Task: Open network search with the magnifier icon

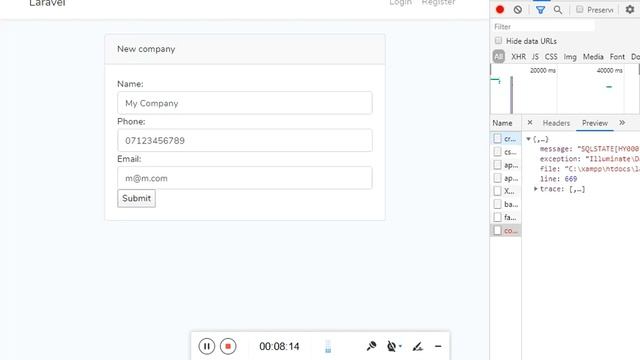Action: point(558,10)
